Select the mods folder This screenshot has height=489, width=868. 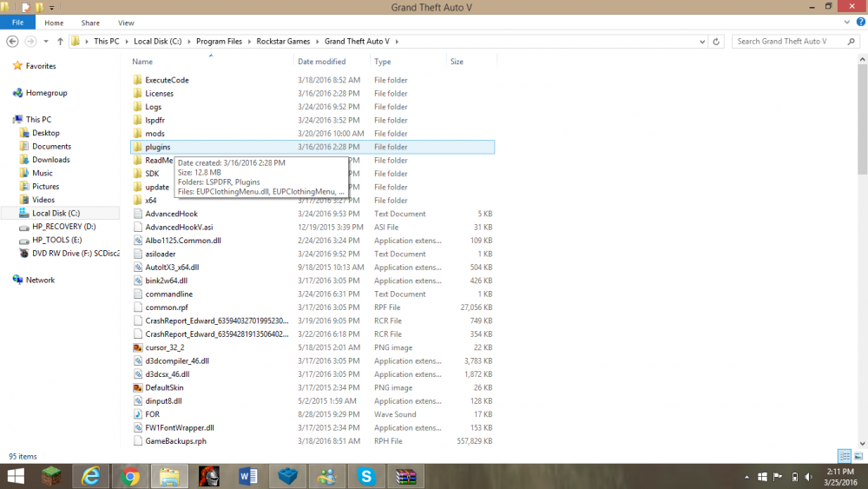click(155, 134)
